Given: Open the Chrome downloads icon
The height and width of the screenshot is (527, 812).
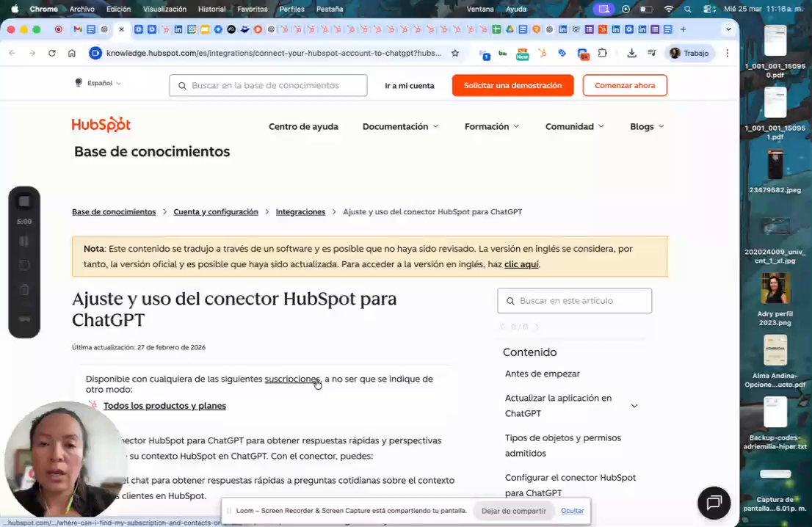Looking at the screenshot, I should click(632, 53).
